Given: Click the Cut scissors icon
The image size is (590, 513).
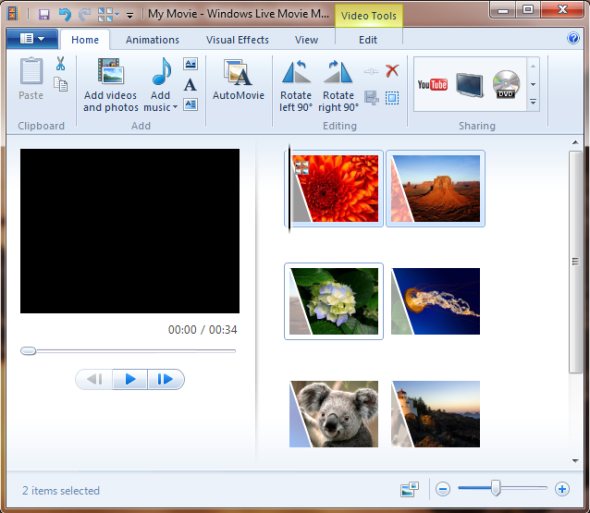Looking at the screenshot, I should coord(60,64).
